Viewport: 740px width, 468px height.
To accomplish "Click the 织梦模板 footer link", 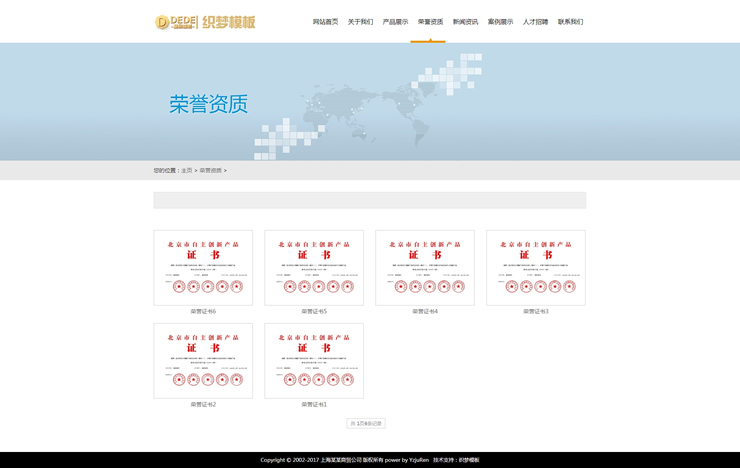I will pyautogui.click(x=469, y=460).
